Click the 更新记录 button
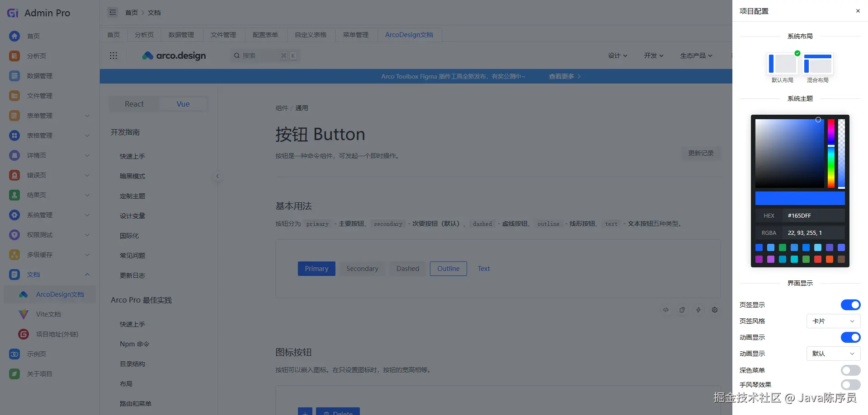The image size is (868, 415). pos(701,153)
